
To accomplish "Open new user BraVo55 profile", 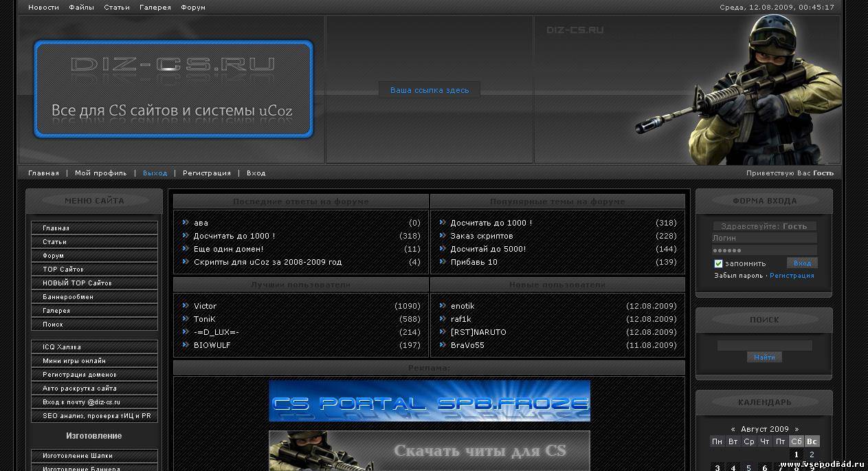I will tap(467, 345).
